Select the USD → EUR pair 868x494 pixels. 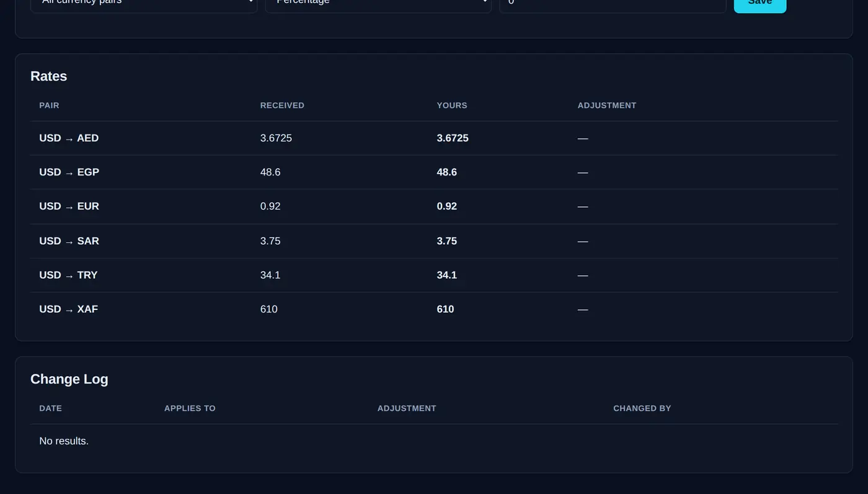pos(69,206)
